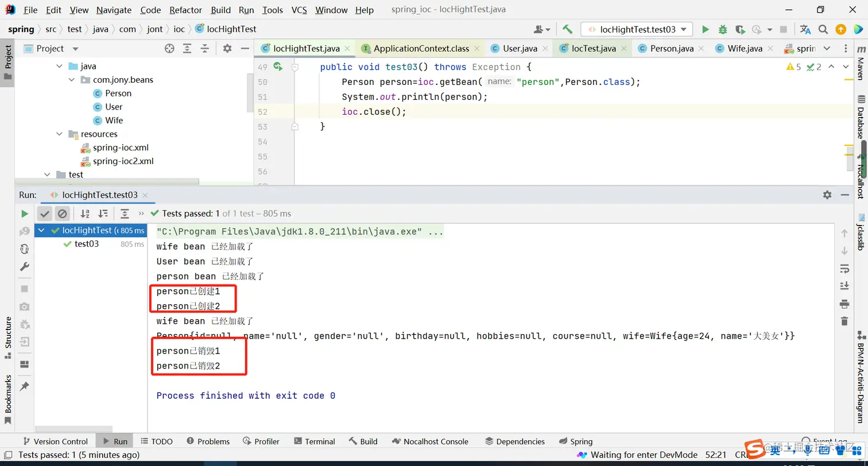Open the Database side panel
This screenshot has height=466, width=868.
[x=861, y=117]
